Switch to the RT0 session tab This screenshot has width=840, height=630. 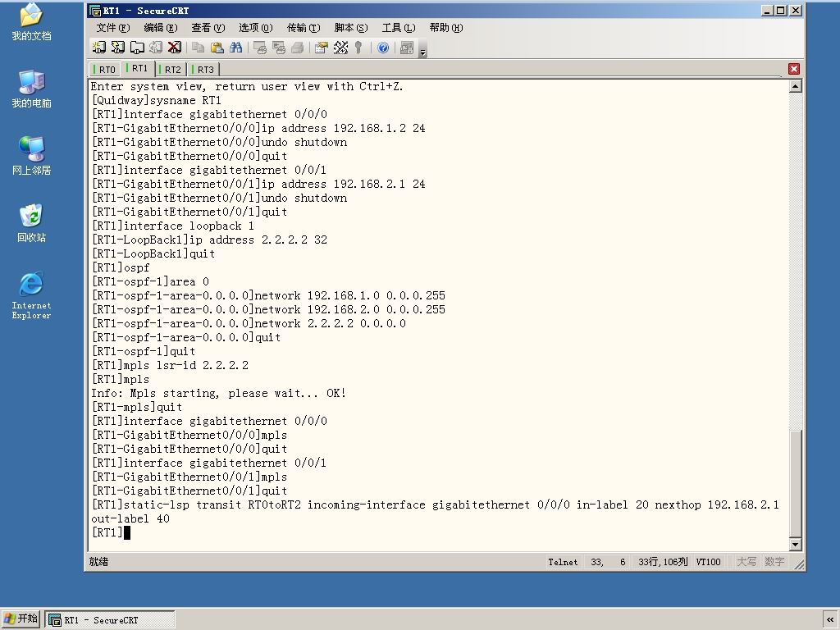tap(104, 70)
